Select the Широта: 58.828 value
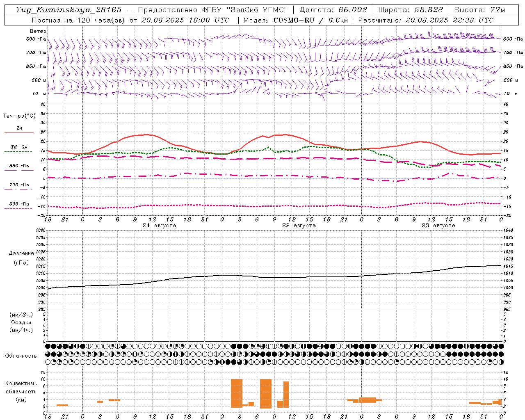The height and width of the screenshot is (420, 525). 411,10
